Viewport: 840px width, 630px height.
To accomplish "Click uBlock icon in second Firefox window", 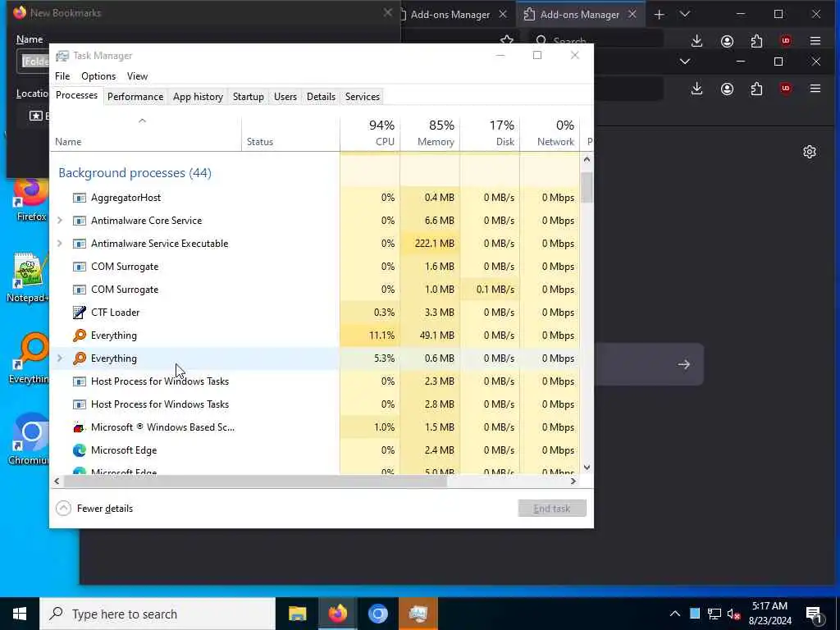I will (x=786, y=89).
